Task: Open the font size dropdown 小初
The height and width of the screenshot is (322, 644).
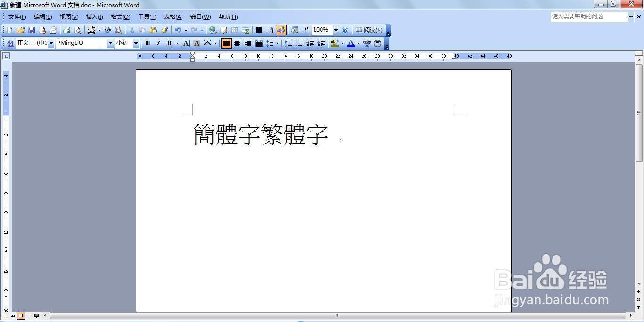Action: (x=136, y=43)
